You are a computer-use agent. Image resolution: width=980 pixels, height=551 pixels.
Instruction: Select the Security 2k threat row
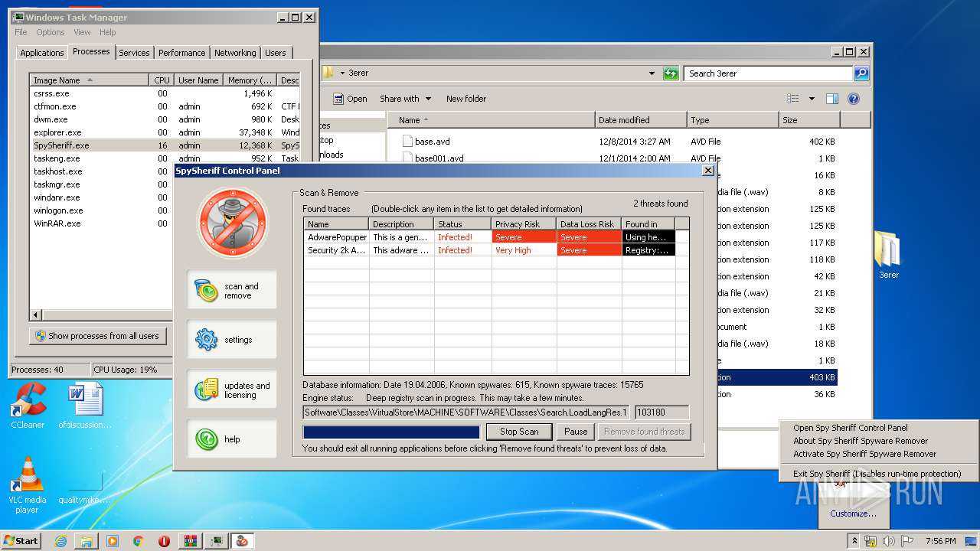click(496, 250)
